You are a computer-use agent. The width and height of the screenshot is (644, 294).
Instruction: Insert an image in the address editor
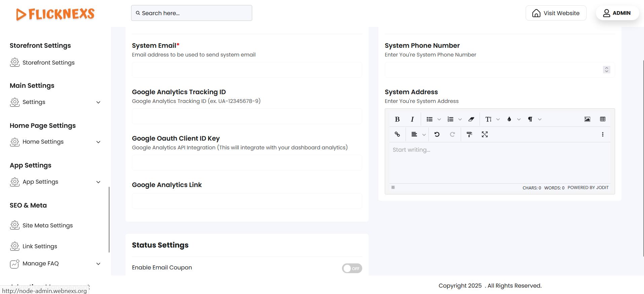point(587,119)
